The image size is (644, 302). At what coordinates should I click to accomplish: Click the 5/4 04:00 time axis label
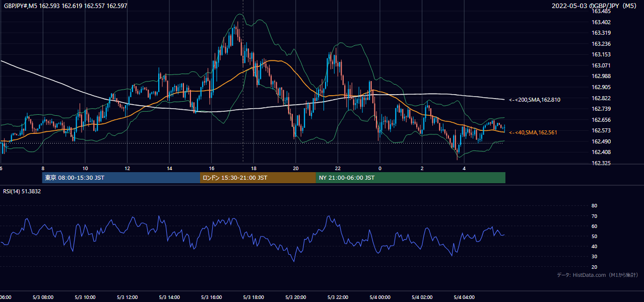pos(465,297)
